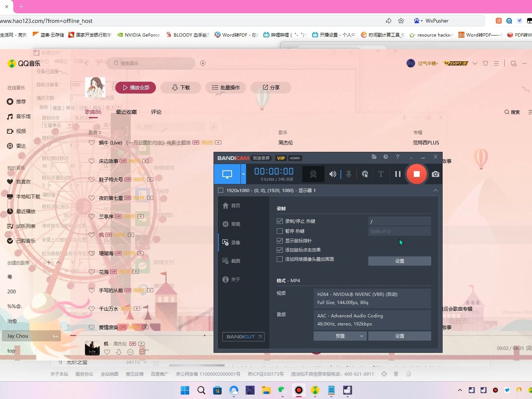This screenshot has width=532, height=399.
Task: Open 已购音乐 in QQ Music sidebar
Action: [x=21, y=241]
